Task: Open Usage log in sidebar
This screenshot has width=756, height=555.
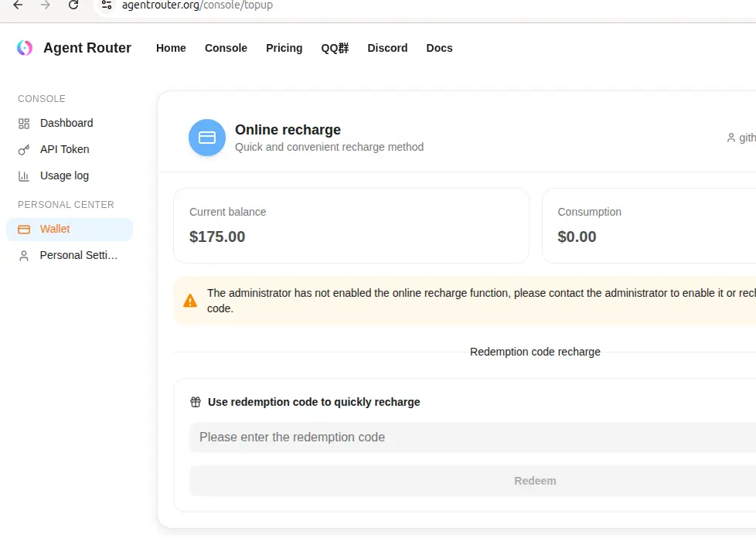Action: pyautogui.click(x=70, y=176)
